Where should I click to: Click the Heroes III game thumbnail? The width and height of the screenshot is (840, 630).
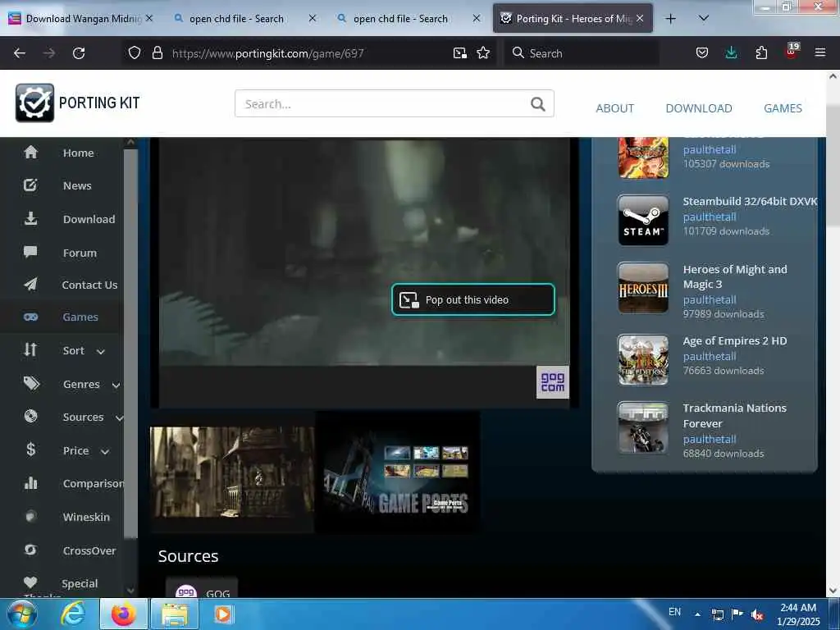pyautogui.click(x=643, y=288)
